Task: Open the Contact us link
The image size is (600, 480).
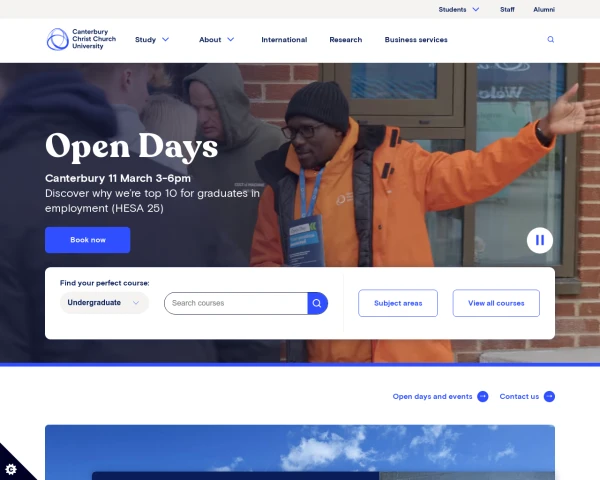Action: click(x=519, y=397)
